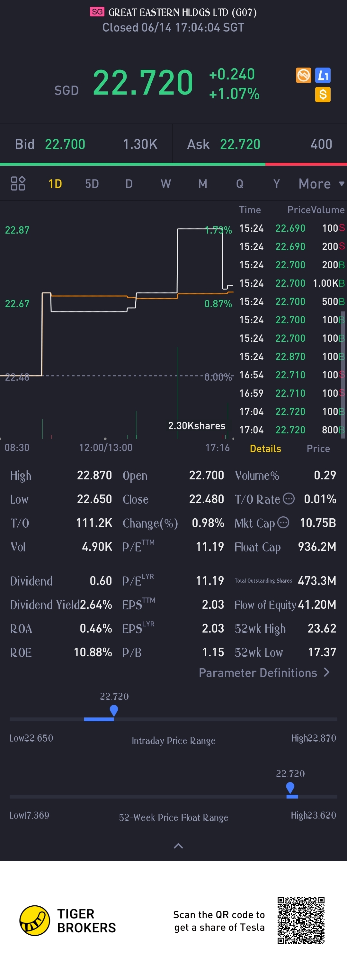This screenshot has height=980, width=347.
Task: Select the W weekly chart tab
Action: pos(165,184)
